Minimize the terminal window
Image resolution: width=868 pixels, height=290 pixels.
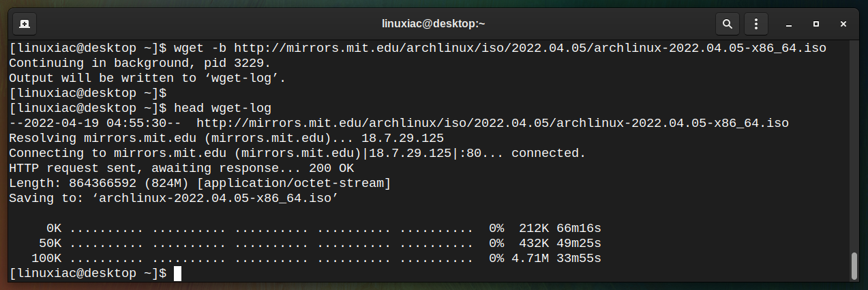[x=788, y=24]
